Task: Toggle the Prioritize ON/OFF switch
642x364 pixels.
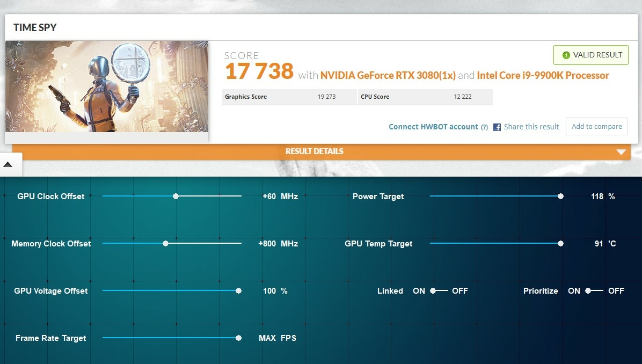Action: point(594,290)
